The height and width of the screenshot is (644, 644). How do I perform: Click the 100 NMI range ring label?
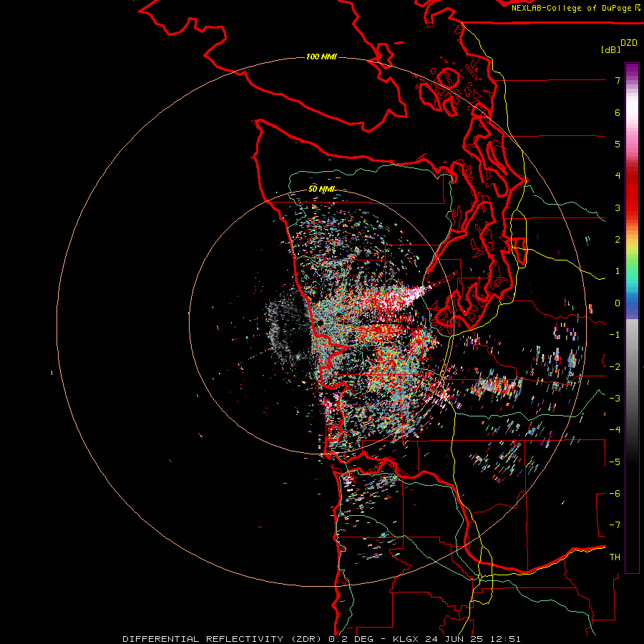(321, 57)
